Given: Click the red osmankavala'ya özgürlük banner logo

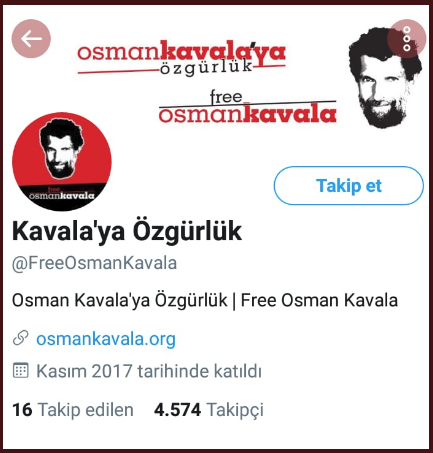Looking at the screenshot, I should [182, 58].
